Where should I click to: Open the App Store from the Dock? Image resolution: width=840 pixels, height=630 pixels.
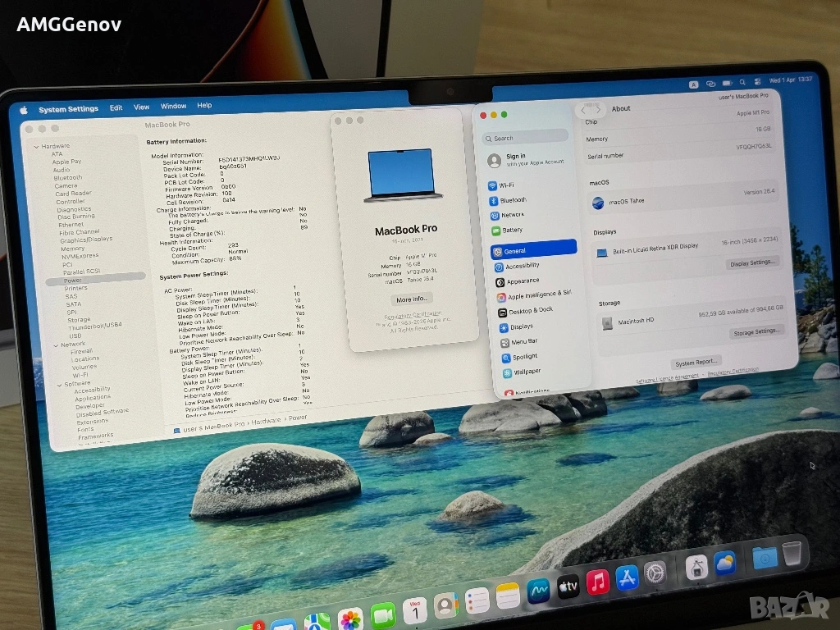pos(627,578)
